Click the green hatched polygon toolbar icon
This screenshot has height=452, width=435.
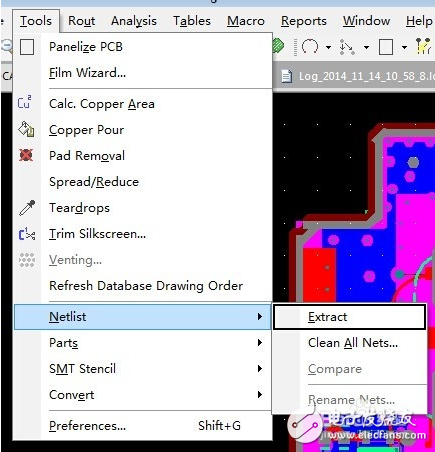(278, 46)
